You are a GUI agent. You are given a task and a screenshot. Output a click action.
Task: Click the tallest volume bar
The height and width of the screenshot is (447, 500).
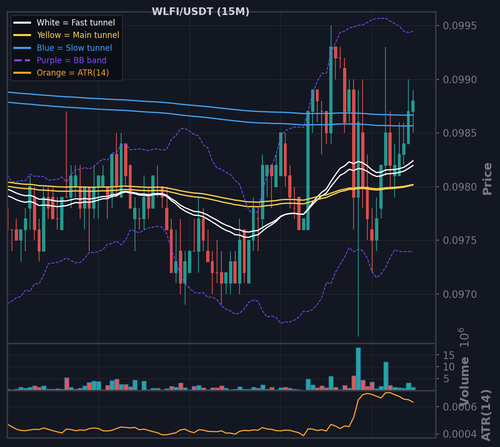pyautogui.click(x=358, y=369)
